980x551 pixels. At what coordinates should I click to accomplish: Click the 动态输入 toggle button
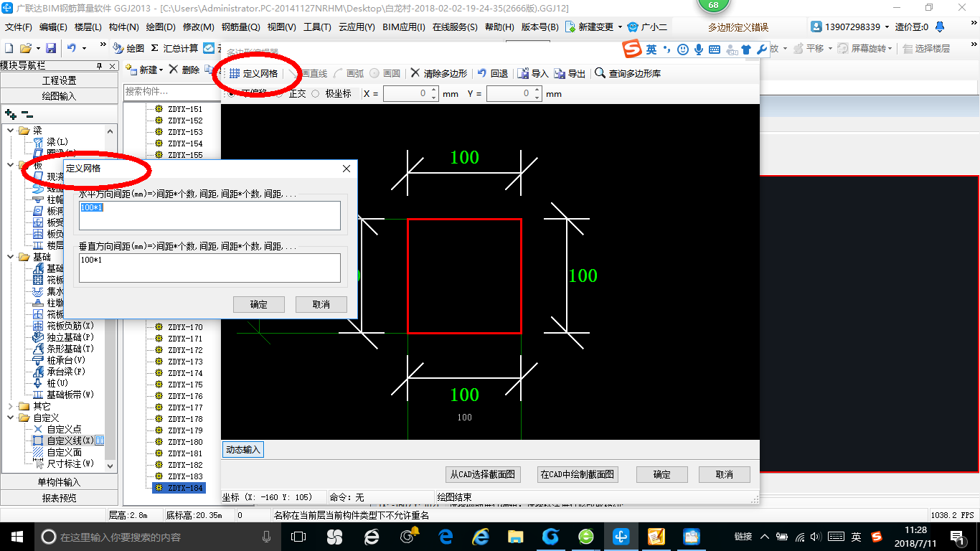point(243,450)
